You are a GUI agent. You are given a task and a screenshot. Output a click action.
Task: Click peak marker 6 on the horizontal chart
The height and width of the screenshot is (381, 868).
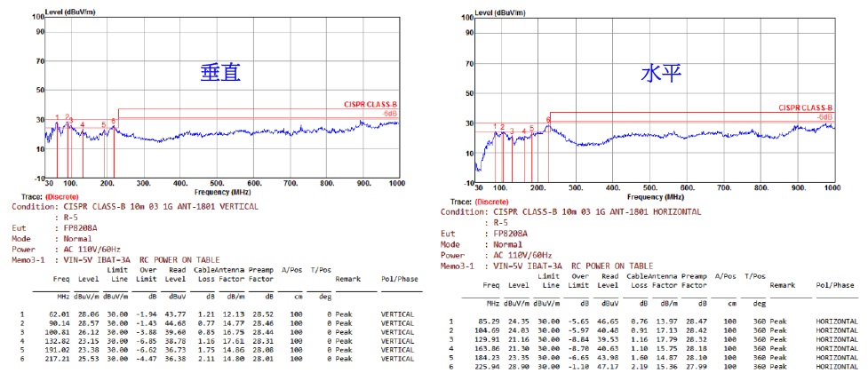coord(548,120)
